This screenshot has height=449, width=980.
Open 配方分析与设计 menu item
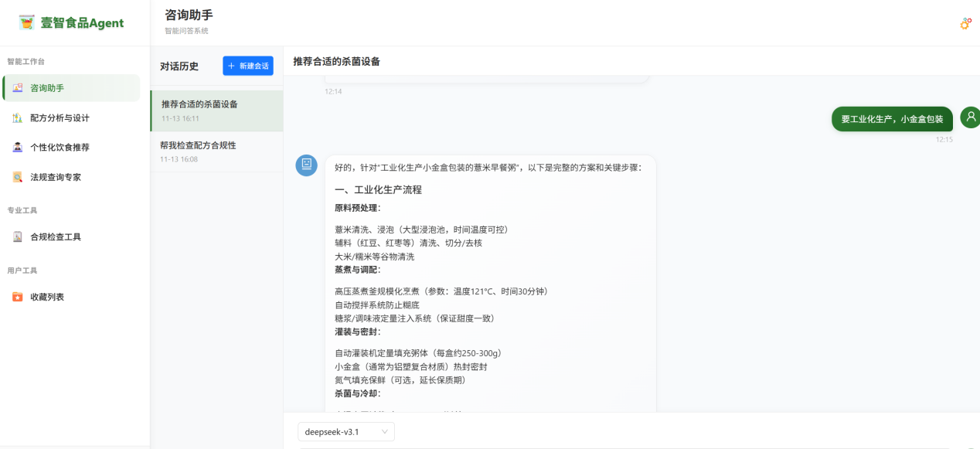click(x=60, y=118)
